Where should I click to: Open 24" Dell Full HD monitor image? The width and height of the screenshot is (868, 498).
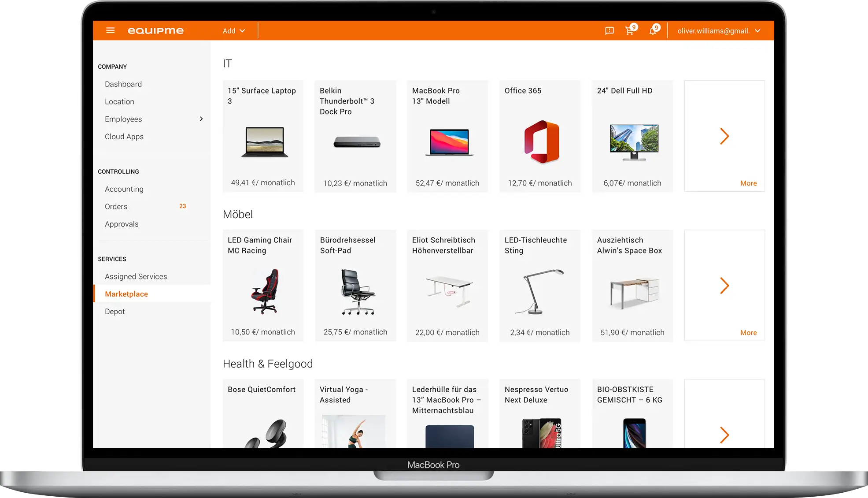tap(634, 142)
